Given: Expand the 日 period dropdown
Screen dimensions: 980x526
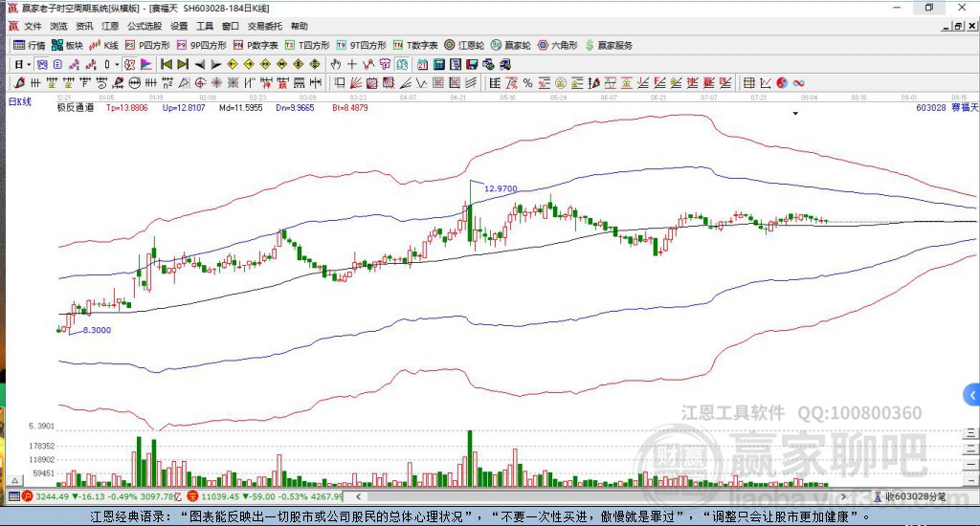Looking at the screenshot, I should tap(30, 64).
